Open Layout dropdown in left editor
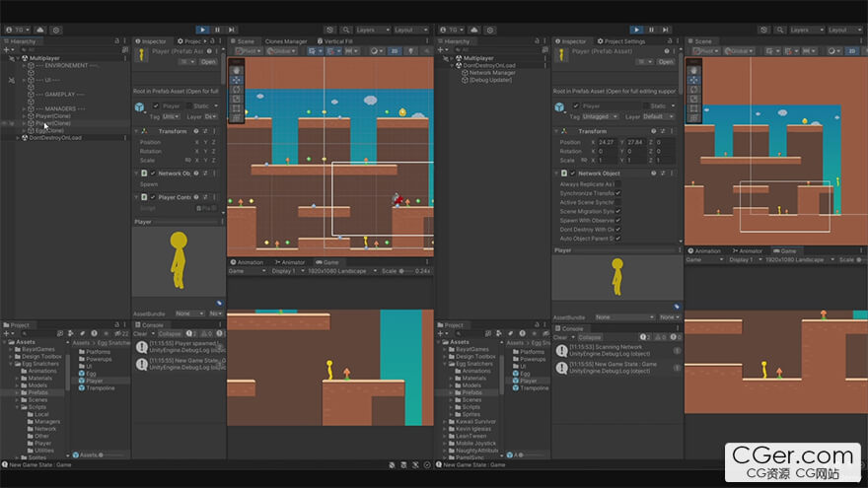Screen dimensions: 868x488 point(410,30)
